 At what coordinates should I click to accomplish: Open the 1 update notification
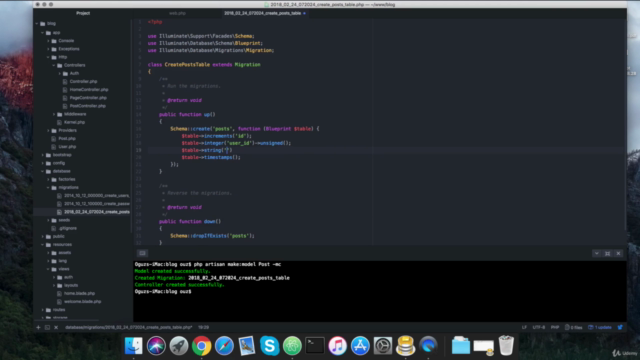(x=600, y=327)
